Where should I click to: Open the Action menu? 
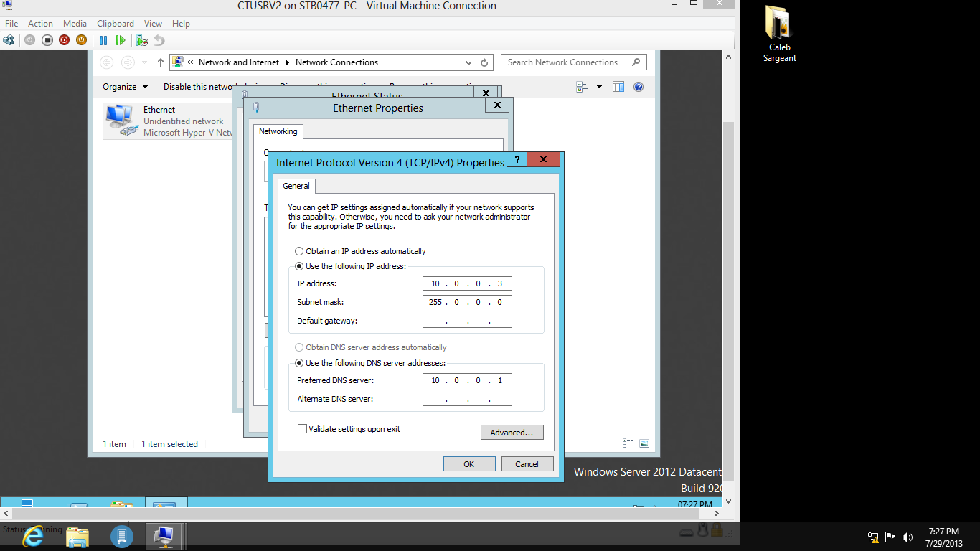tap(41, 24)
